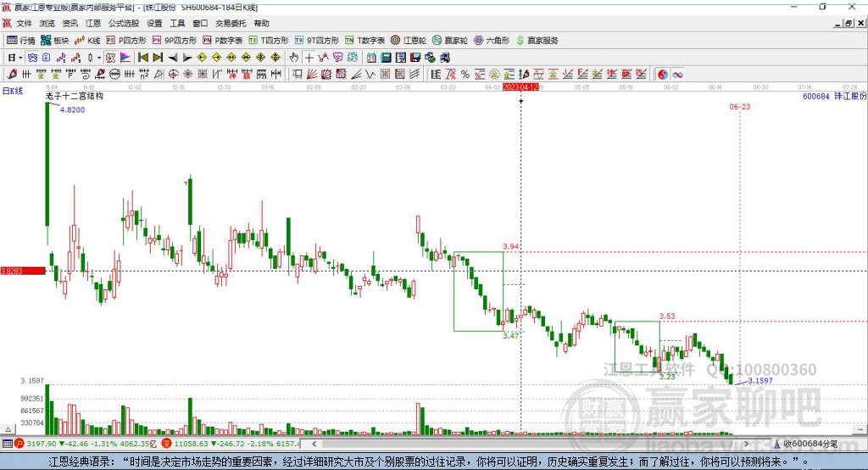Click the grid icon in the status bar
The width and height of the screenshot is (868, 470).
7,444
